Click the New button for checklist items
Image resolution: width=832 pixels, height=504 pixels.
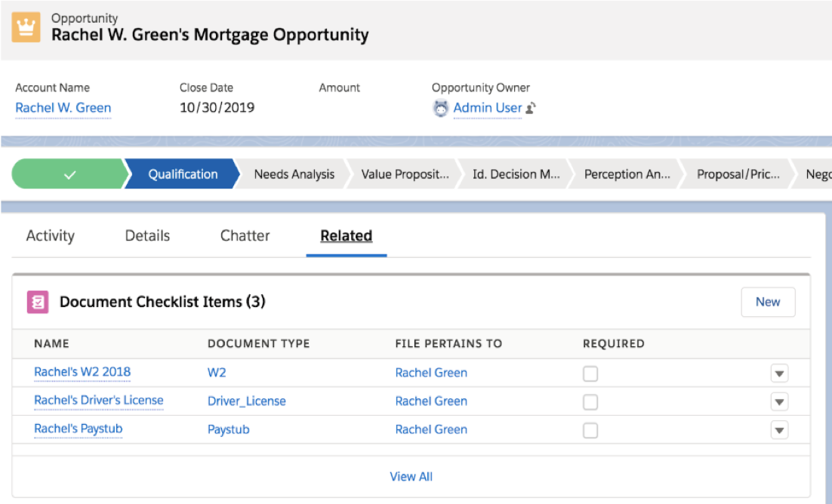point(768,301)
